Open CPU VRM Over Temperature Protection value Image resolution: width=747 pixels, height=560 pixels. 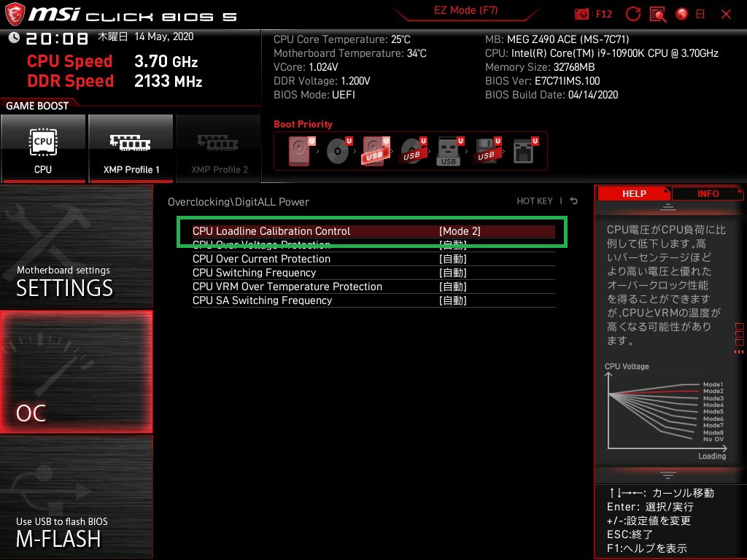tap(452, 287)
